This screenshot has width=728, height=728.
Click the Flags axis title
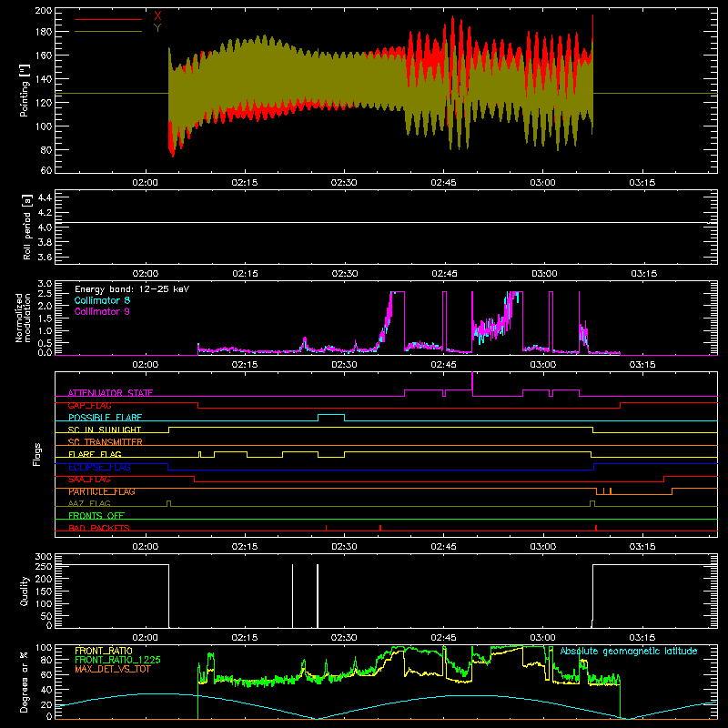[x=37, y=454]
